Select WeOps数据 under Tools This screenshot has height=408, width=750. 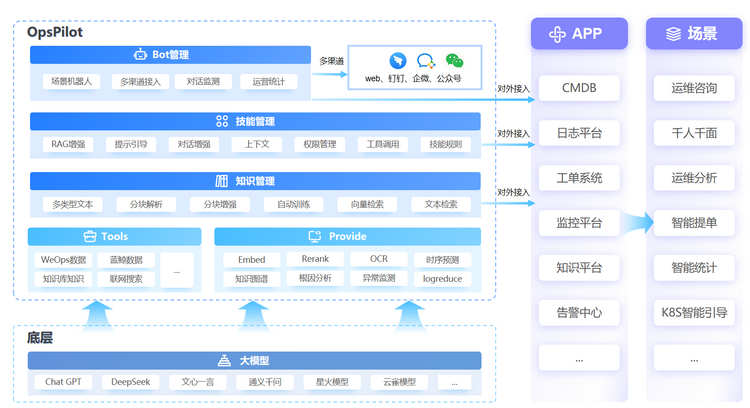pos(64,260)
